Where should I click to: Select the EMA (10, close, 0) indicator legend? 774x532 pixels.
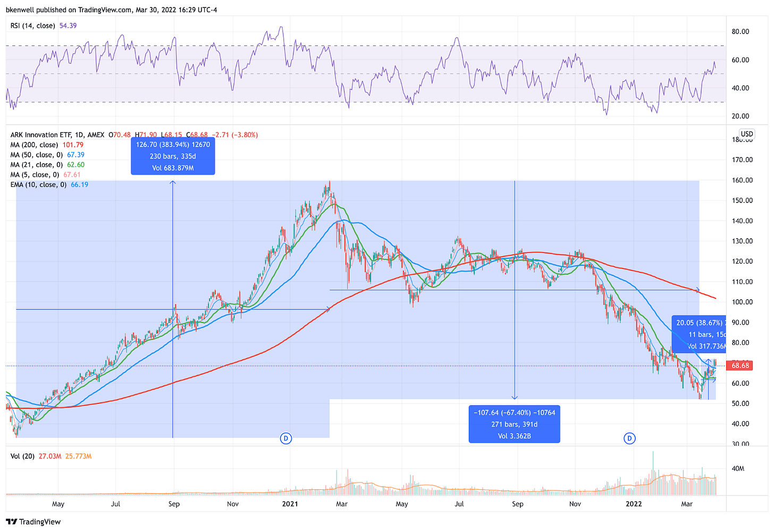coord(38,184)
